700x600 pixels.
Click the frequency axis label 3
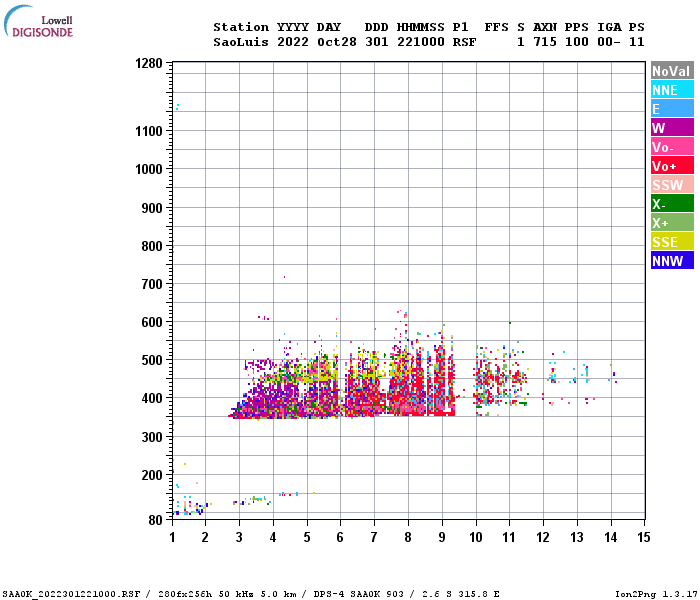(x=239, y=537)
